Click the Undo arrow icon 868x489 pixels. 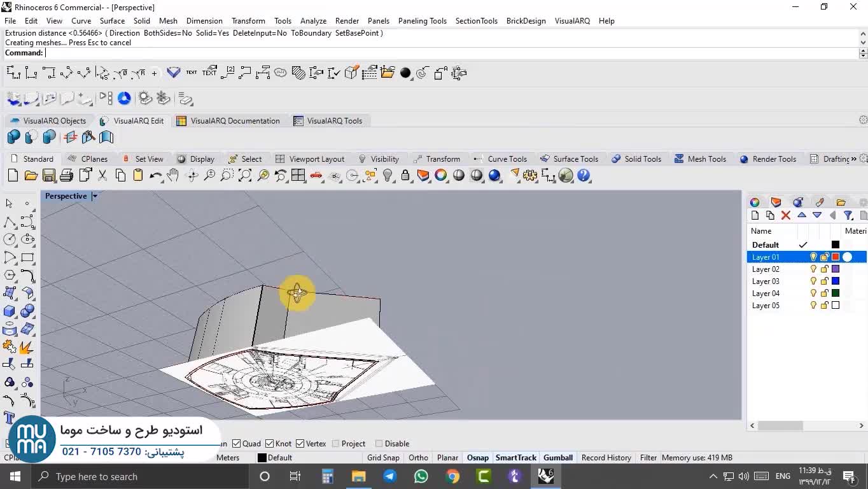155,176
